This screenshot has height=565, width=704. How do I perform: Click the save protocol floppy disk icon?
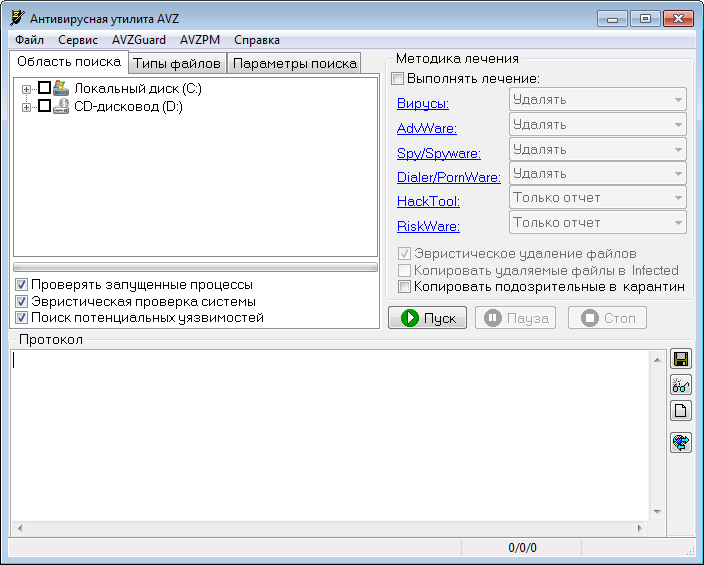pyautogui.click(x=681, y=359)
